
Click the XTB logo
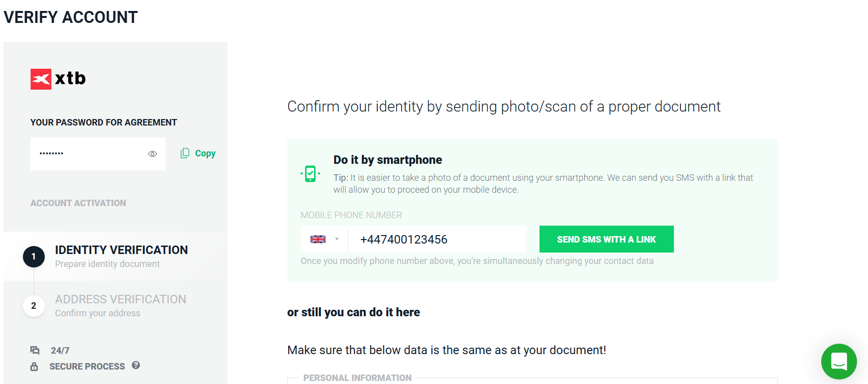click(x=58, y=79)
